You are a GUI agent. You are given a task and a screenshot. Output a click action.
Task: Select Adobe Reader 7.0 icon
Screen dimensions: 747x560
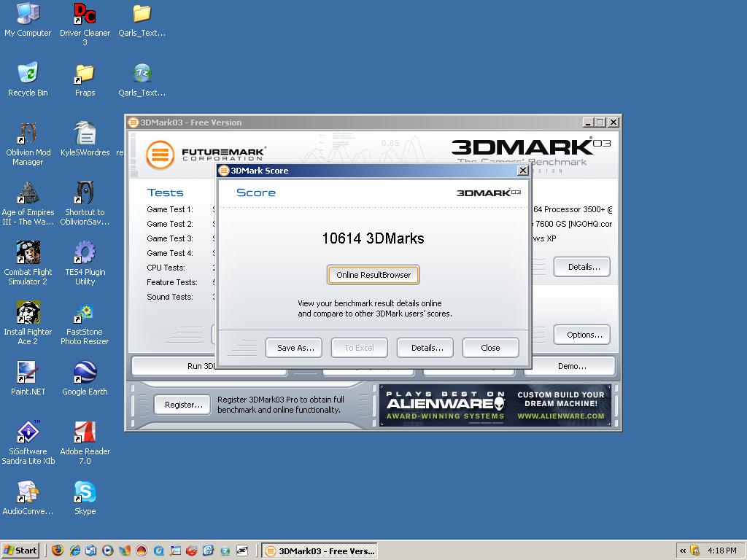(x=85, y=442)
